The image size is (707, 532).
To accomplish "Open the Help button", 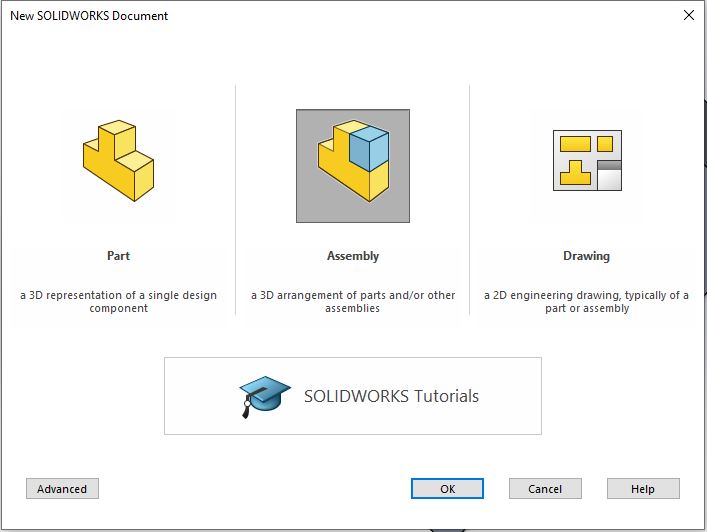I will 643,489.
